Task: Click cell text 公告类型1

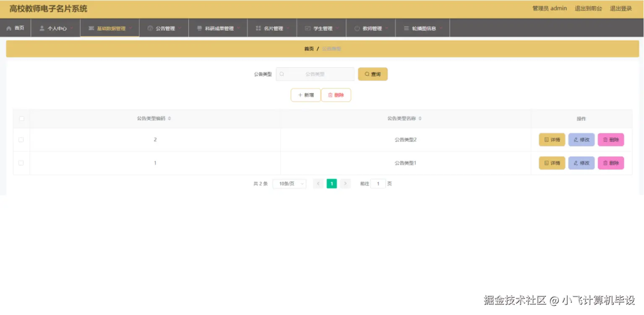Action: [x=405, y=163]
